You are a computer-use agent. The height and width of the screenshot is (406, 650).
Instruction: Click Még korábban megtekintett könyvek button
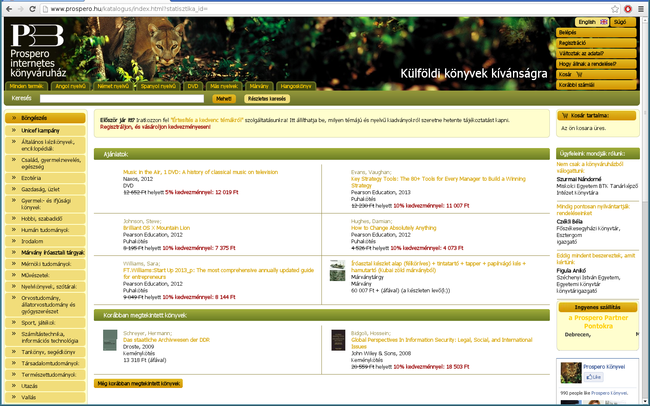tap(138, 384)
